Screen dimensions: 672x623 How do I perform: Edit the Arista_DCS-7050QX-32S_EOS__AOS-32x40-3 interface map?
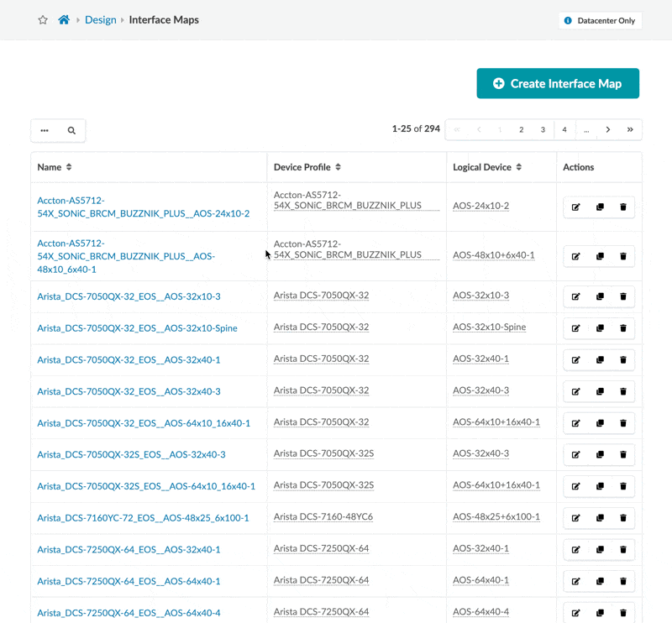click(575, 455)
